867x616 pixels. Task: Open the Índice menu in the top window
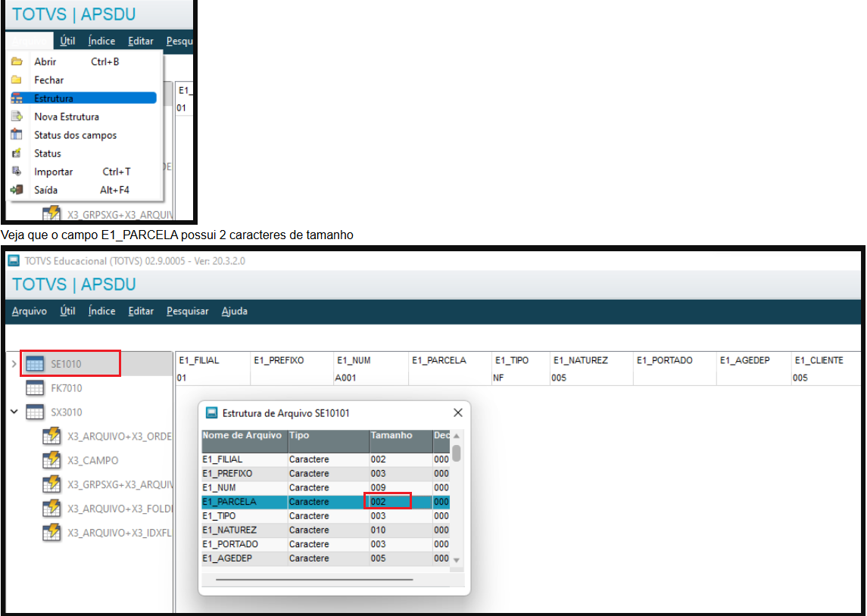[x=101, y=41]
